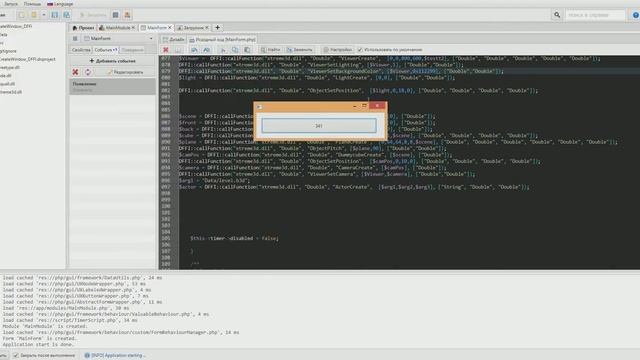Close the MainModule tab

coord(133,28)
